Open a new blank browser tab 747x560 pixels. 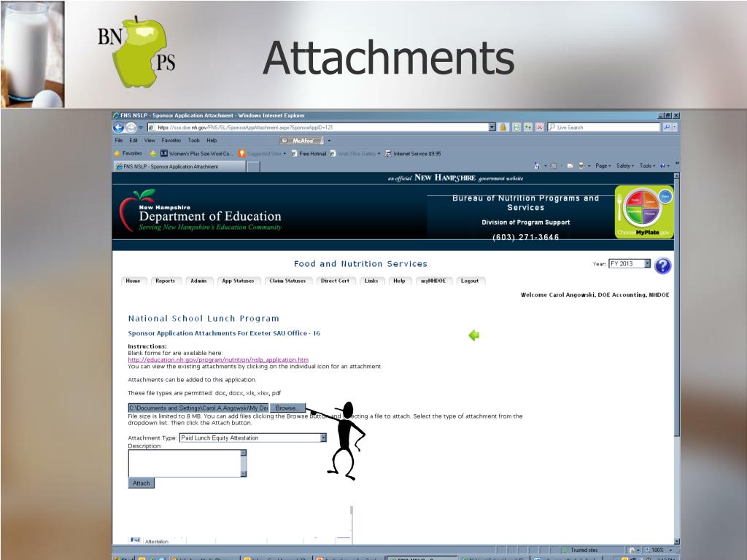[x=253, y=166]
